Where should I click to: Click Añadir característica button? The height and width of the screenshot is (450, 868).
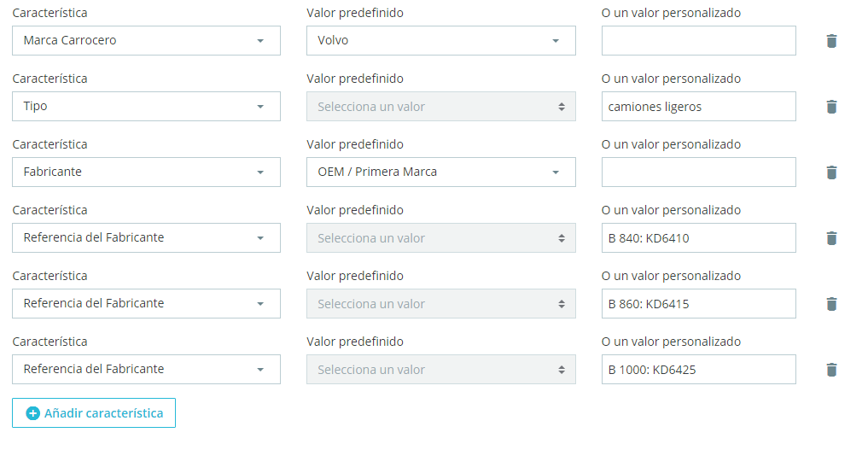[94, 413]
